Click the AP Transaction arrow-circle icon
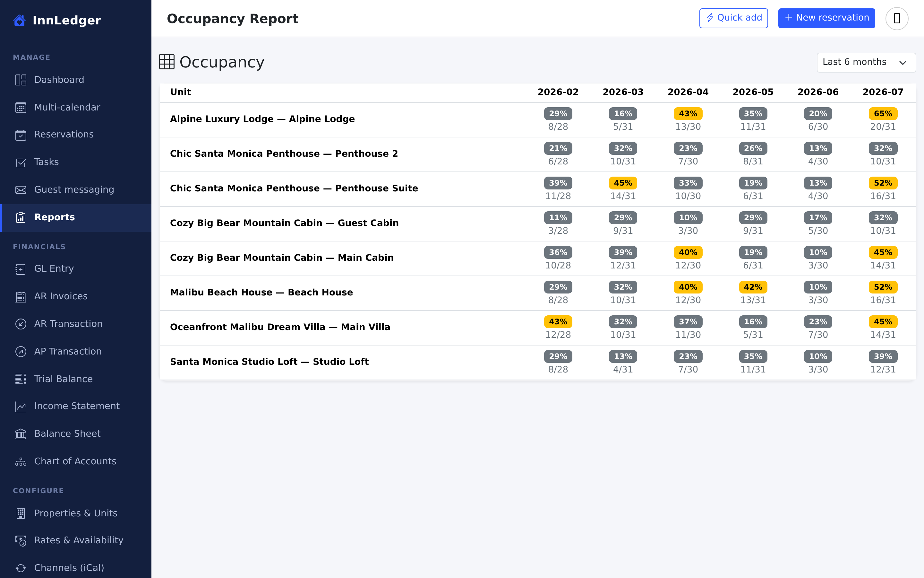The height and width of the screenshot is (578, 924). click(x=21, y=351)
